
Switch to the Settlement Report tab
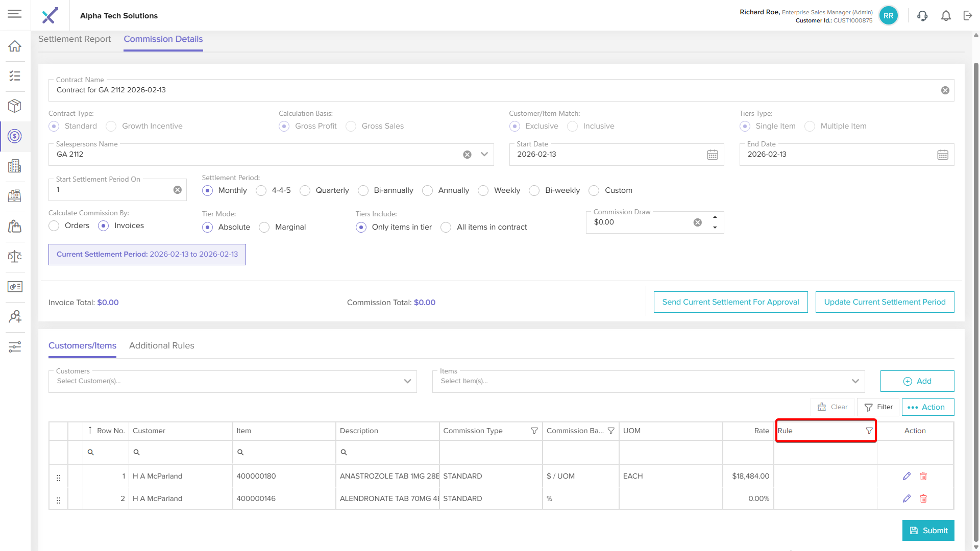[75, 39]
